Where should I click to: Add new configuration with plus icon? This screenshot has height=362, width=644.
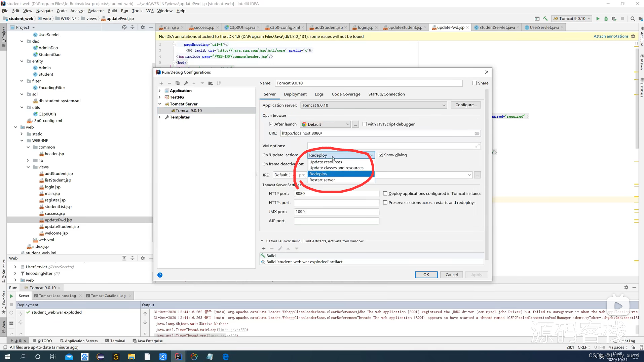(x=161, y=83)
